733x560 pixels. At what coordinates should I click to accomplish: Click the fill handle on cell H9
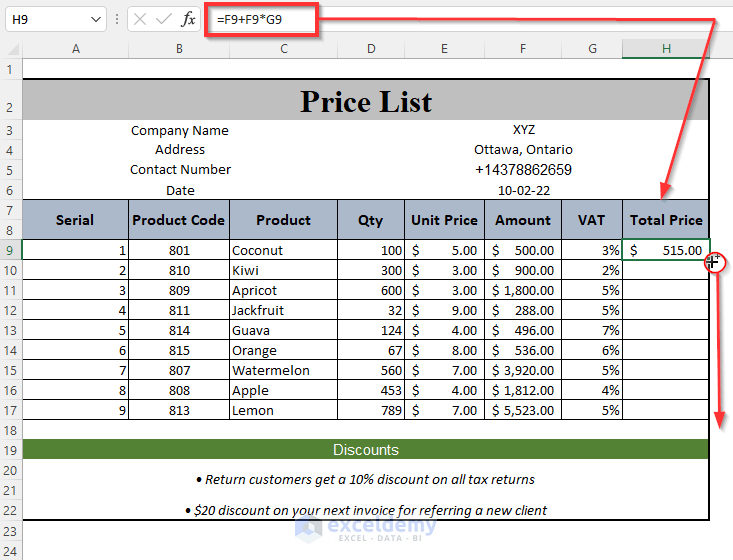pyautogui.click(x=709, y=260)
